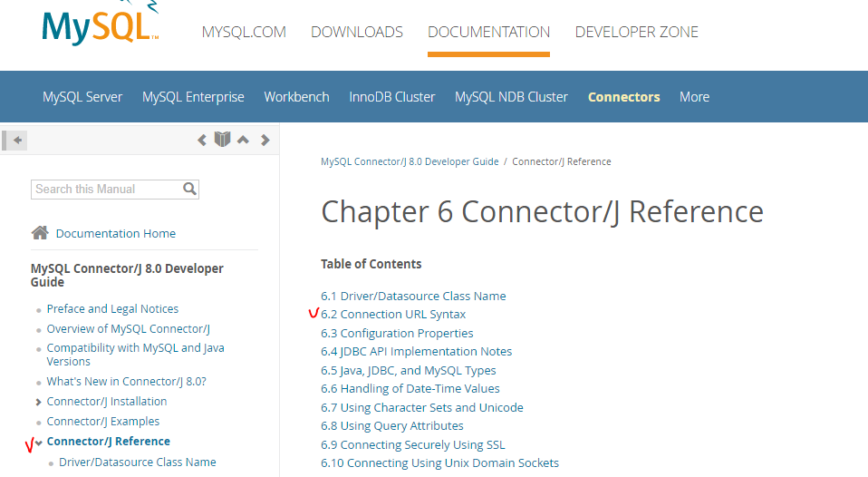Open 6.5 Java, JDBC, and MySQL Types
This screenshot has height=477, width=868.
tap(409, 370)
